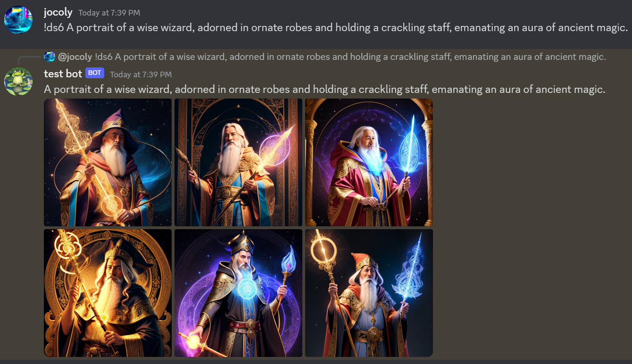The image size is (632, 364).
Task: Click the bot message timestamp
Action: [x=141, y=74]
